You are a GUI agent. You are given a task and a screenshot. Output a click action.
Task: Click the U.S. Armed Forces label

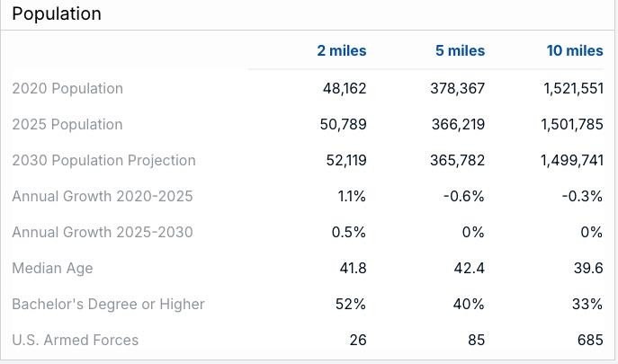coord(76,340)
